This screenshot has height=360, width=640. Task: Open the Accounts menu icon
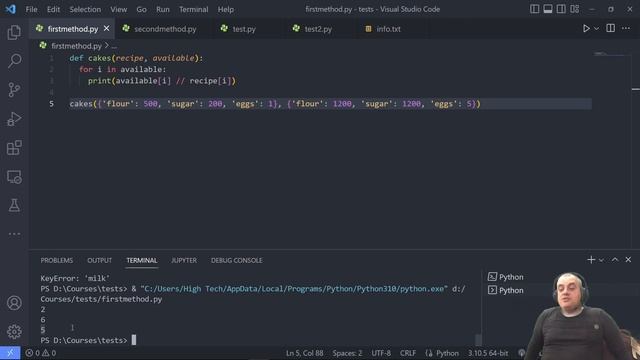point(14,303)
